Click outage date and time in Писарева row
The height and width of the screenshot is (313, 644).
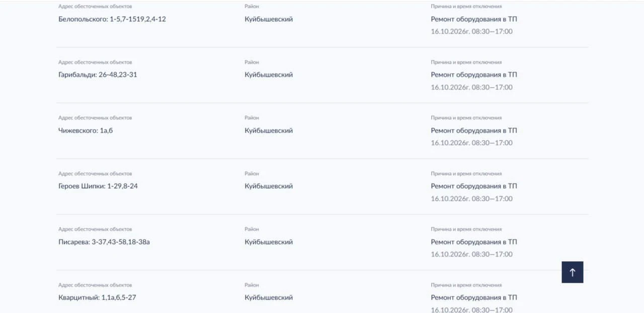471,254
